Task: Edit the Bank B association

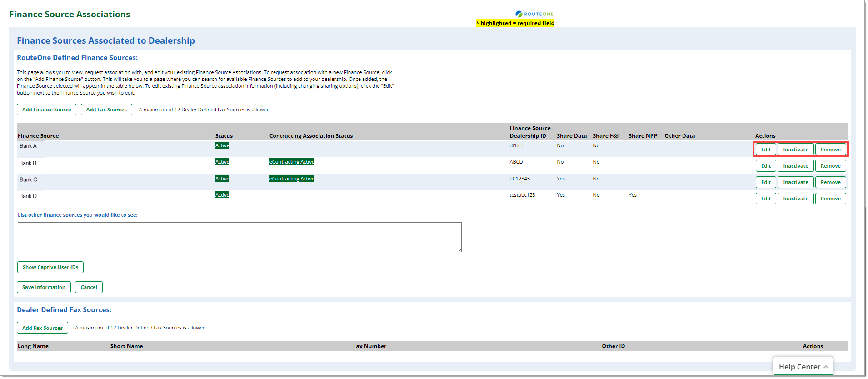Action: tap(766, 166)
